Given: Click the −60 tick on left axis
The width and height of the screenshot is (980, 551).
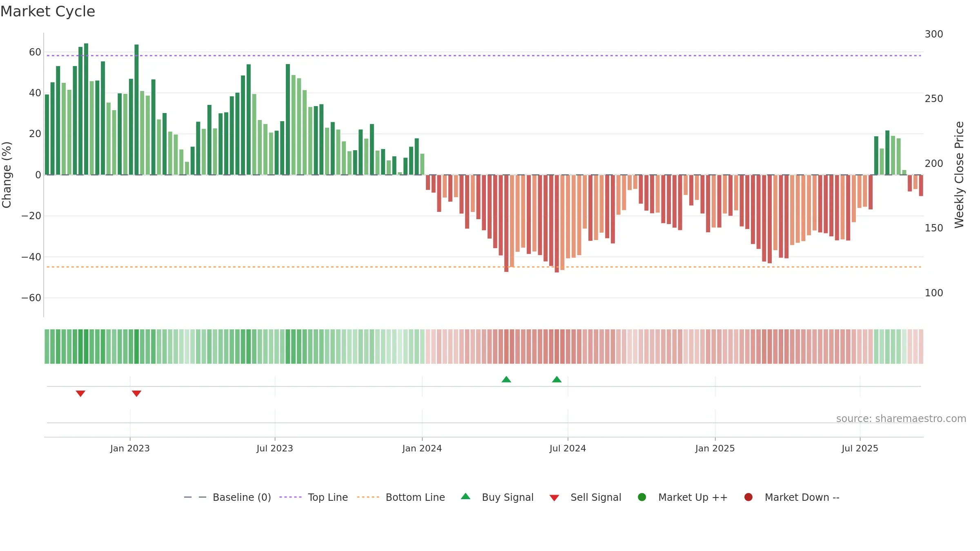Looking at the screenshot, I should click(x=31, y=298).
